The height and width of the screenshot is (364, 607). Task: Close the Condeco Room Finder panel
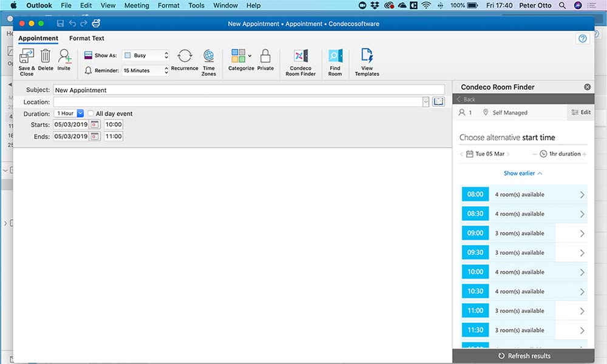[587, 87]
